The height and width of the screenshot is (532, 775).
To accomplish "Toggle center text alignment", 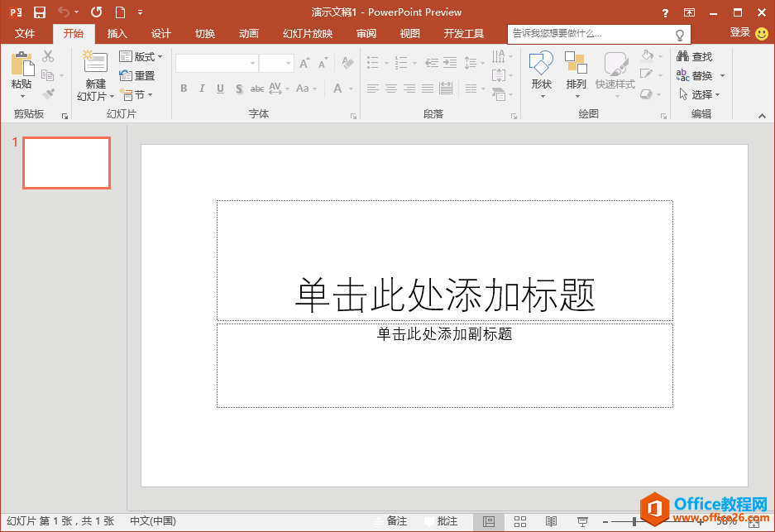I will [391, 89].
